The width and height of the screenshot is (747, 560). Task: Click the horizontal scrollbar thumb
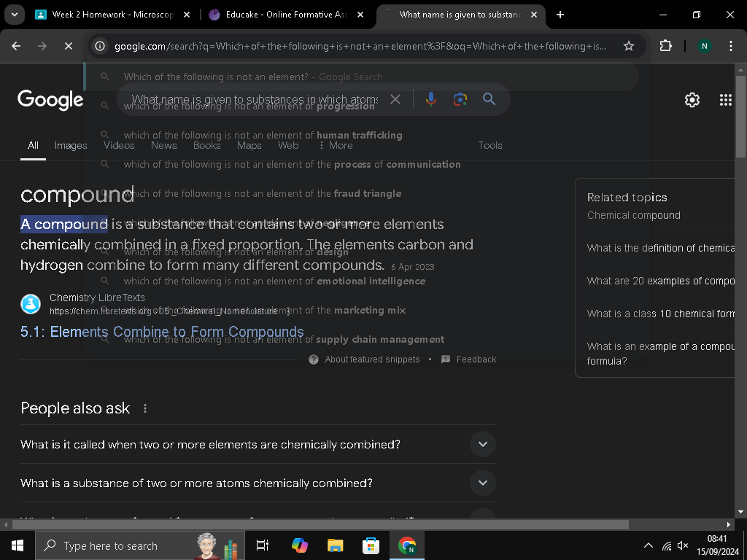[320, 525]
